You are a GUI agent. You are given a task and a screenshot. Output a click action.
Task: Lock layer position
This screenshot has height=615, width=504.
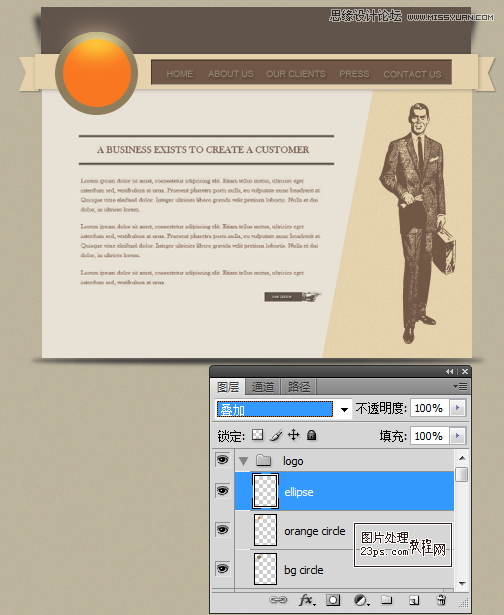(x=293, y=435)
